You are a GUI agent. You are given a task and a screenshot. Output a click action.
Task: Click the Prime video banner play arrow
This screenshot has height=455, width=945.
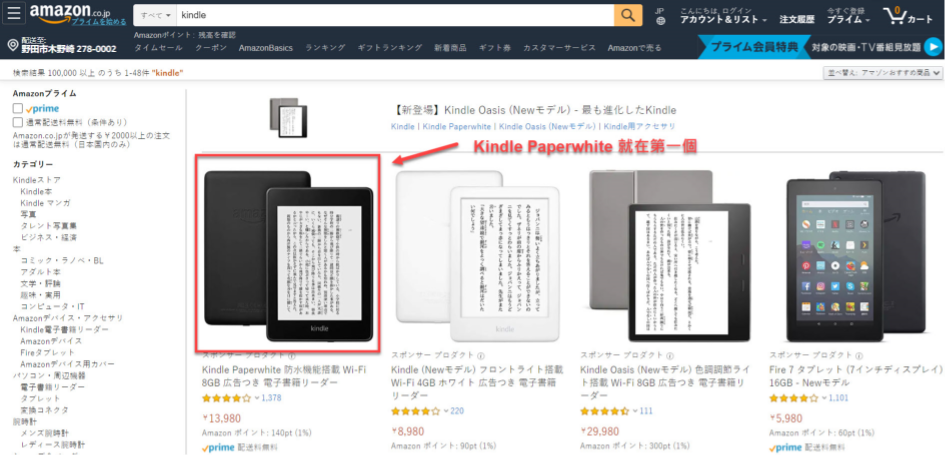pyautogui.click(x=933, y=46)
